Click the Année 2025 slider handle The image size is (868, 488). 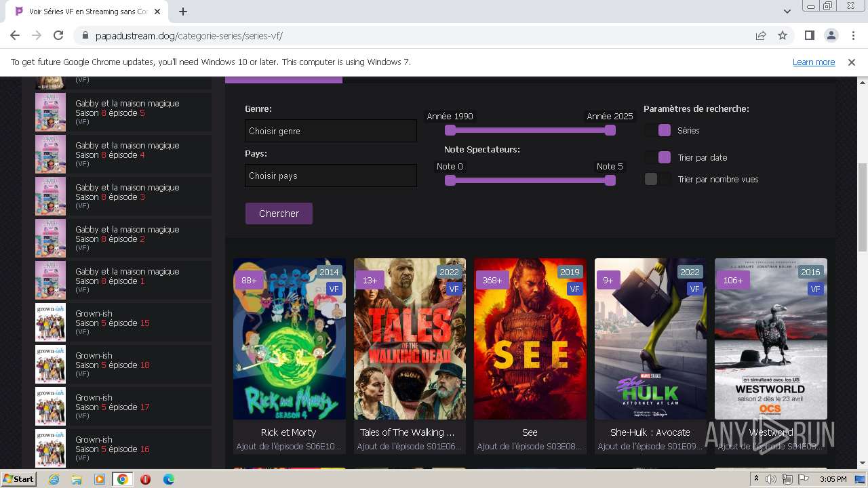610,130
